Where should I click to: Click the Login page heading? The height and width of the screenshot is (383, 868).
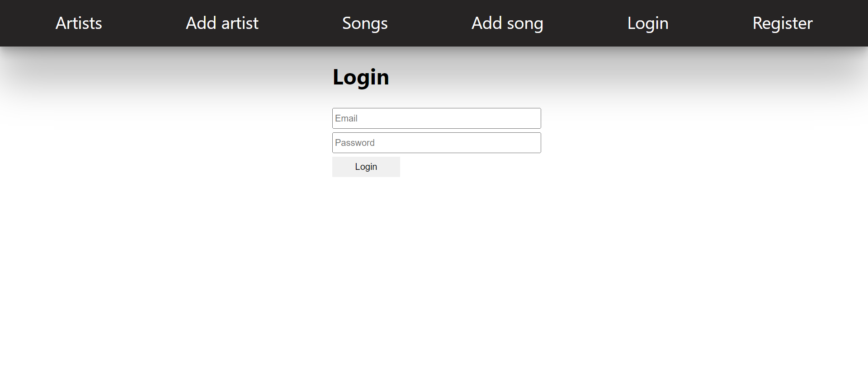[361, 77]
